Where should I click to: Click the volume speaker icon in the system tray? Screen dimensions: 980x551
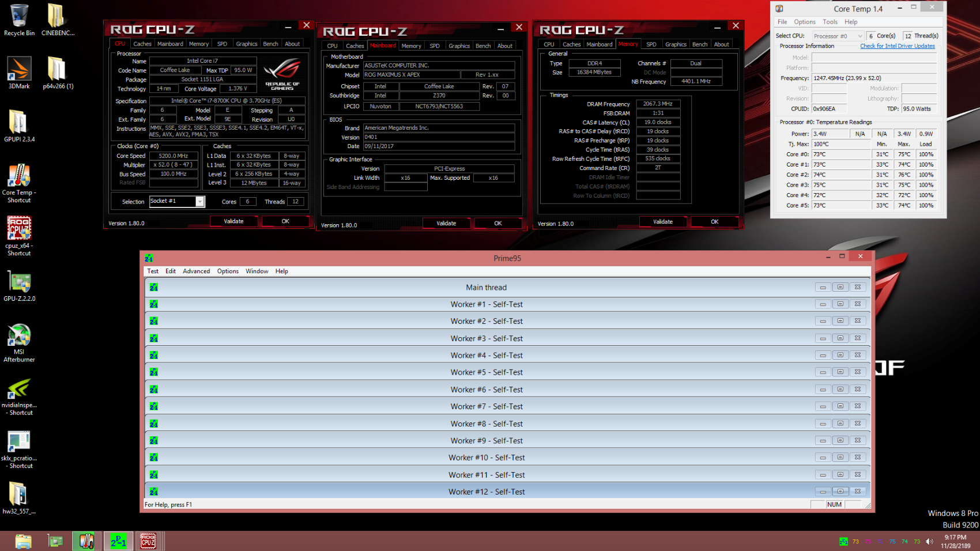[x=929, y=541]
